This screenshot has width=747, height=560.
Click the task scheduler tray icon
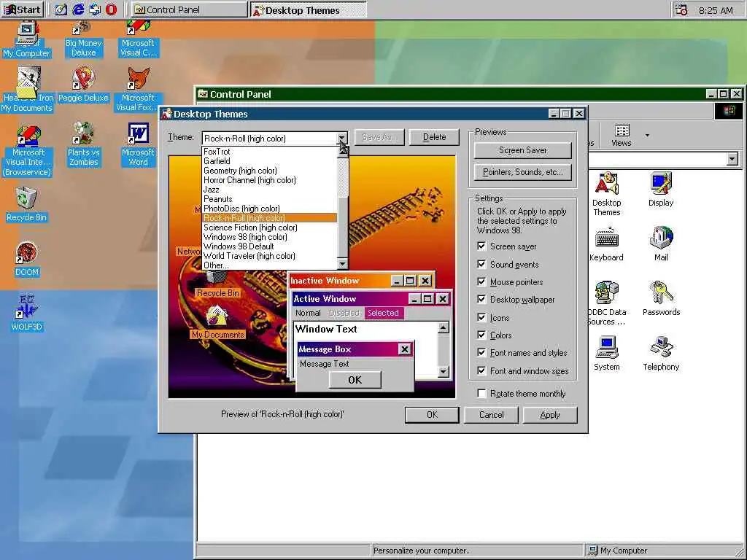[x=682, y=10]
